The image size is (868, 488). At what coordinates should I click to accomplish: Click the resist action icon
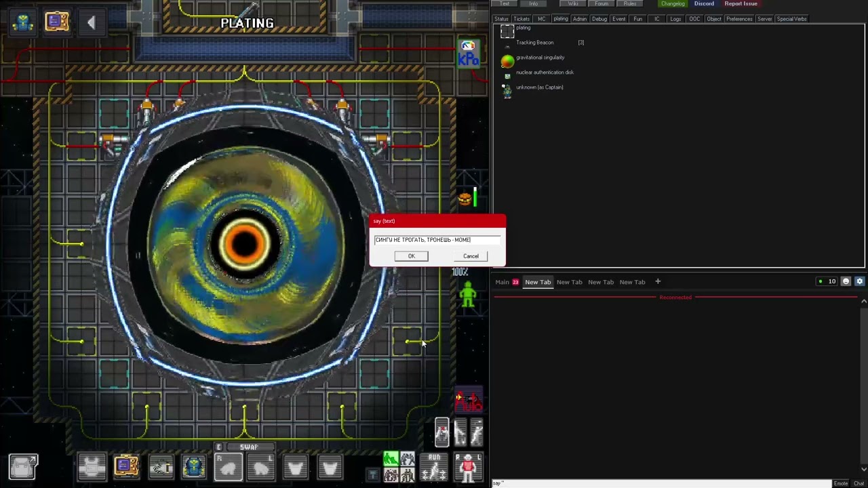click(441, 432)
